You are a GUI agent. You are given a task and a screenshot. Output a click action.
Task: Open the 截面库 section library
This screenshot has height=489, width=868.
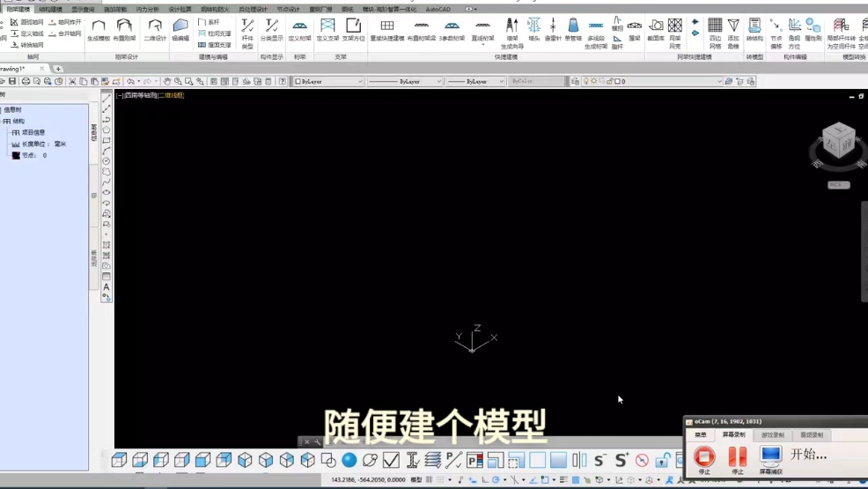[x=656, y=30]
